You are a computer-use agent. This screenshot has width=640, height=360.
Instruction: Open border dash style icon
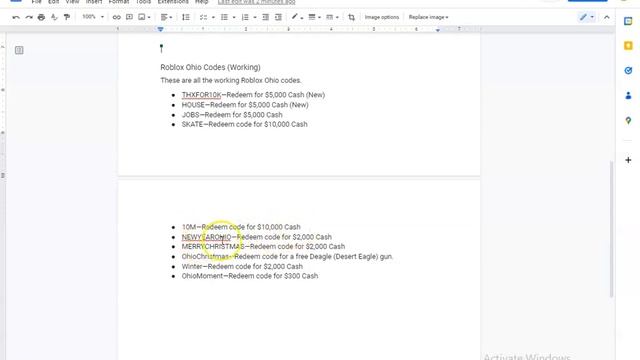[330, 17]
